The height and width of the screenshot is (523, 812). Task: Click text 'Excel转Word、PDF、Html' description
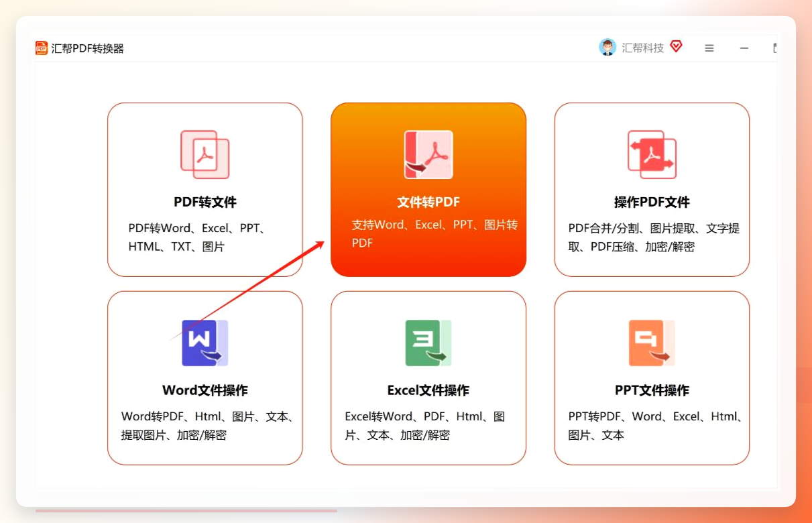pyautogui.click(x=425, y=426)
